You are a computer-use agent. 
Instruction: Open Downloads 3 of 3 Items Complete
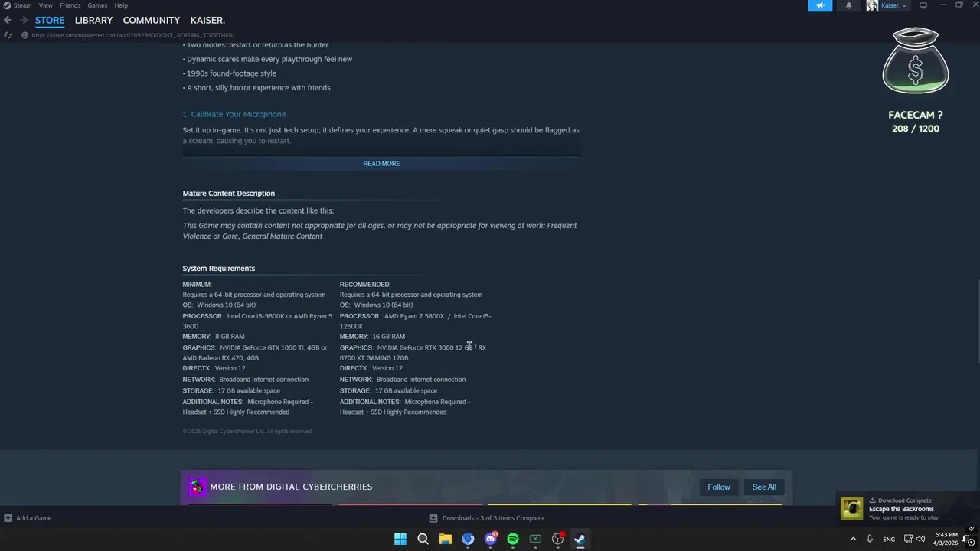click(493, 518)
